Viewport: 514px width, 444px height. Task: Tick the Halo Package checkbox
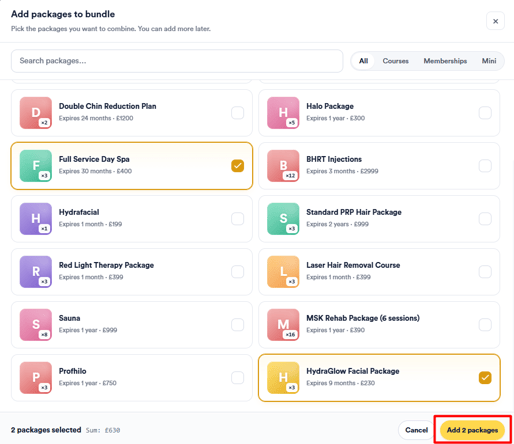(x=485, y=113)
